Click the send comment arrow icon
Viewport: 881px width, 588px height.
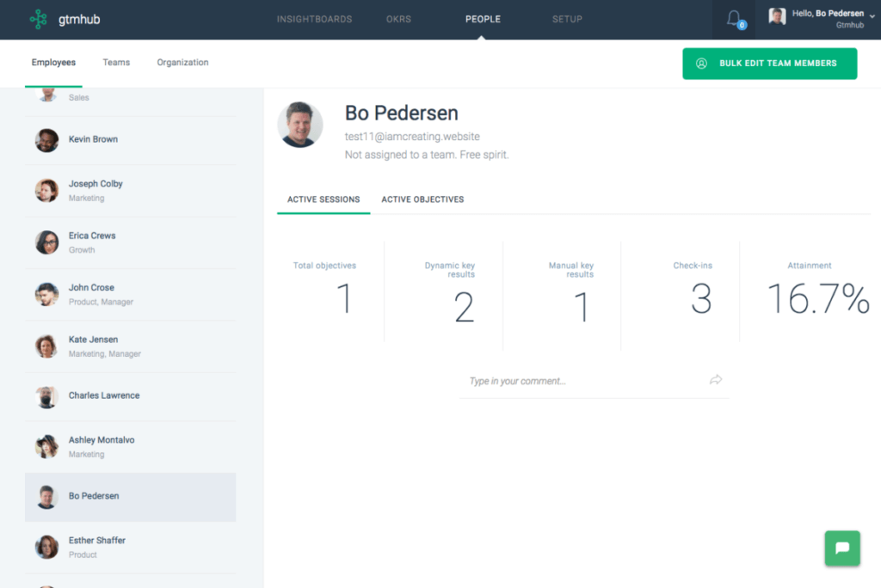716,380
